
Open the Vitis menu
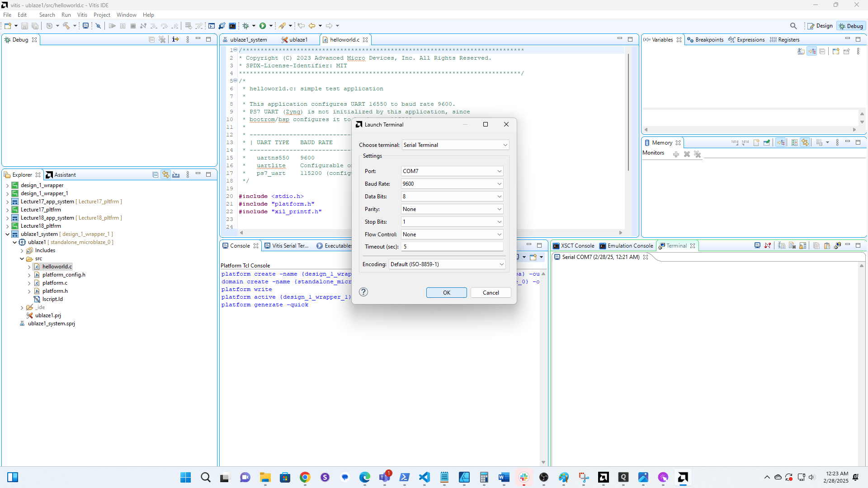click(x=82, y=15)
